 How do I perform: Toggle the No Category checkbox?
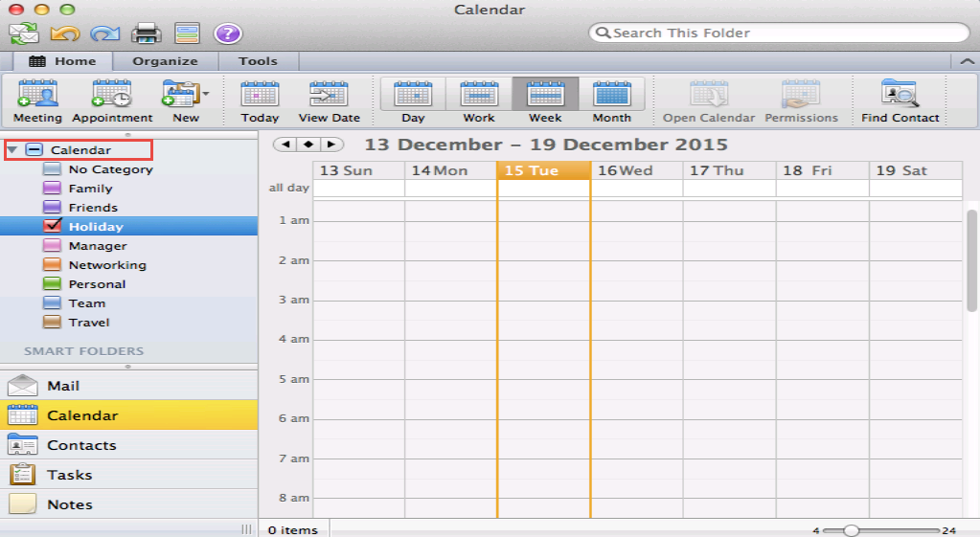coord(52,169)
